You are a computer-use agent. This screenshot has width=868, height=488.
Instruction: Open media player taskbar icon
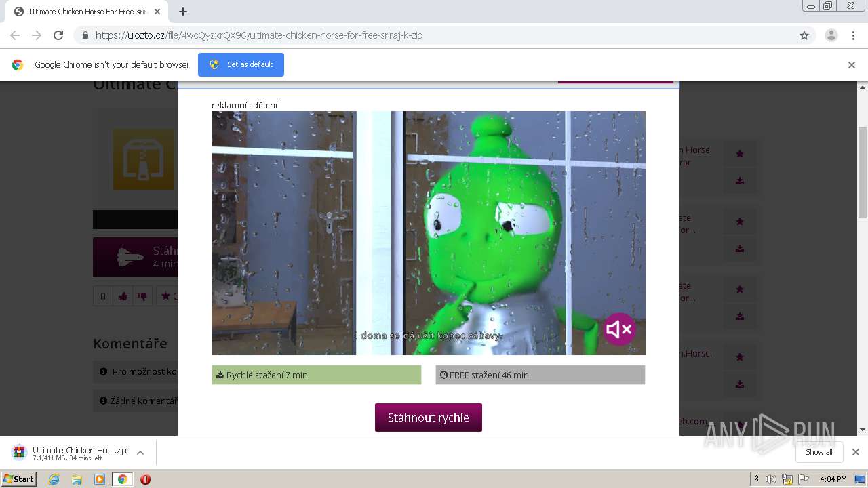(x=100, y=479)
